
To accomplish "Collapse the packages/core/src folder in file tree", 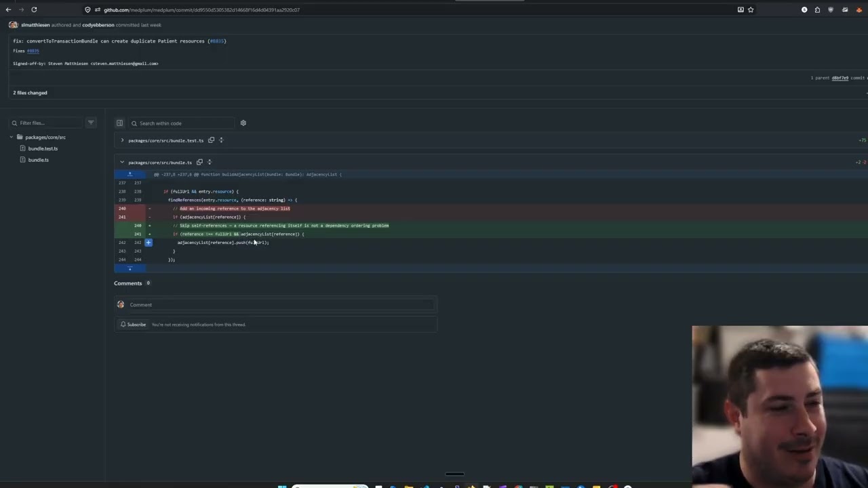I will click(x=11, y=137).
